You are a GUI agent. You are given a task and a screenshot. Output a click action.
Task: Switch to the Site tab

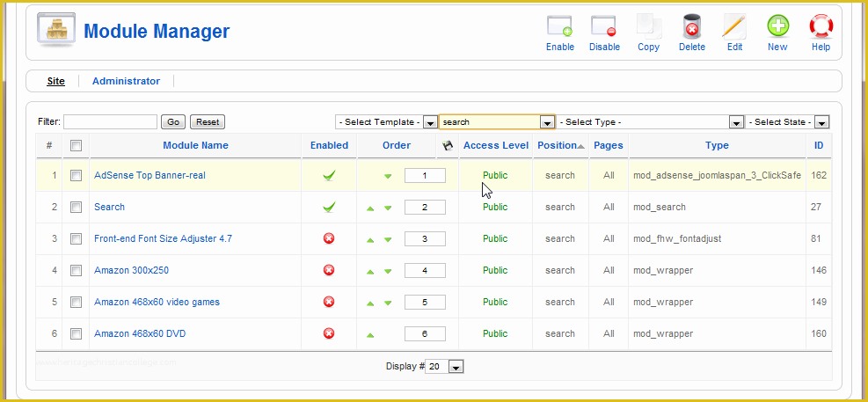tap(55, 82)
